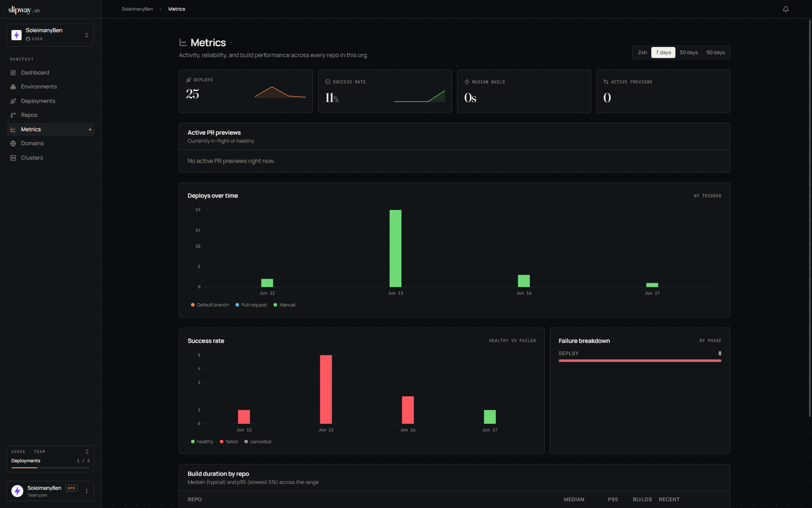This screenshot has width=812, height=508.
Task: Click the Jun 17 bar in Deploys over time
Action: (652, 285)
